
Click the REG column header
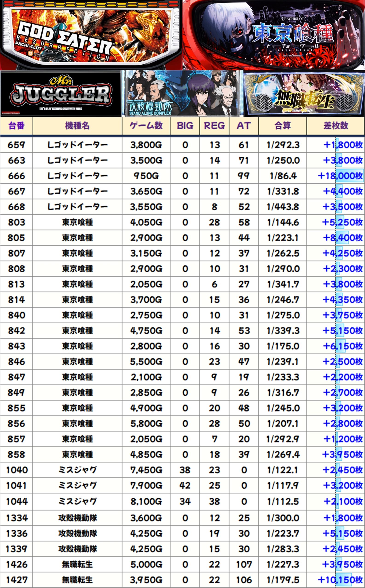(214, 126)
